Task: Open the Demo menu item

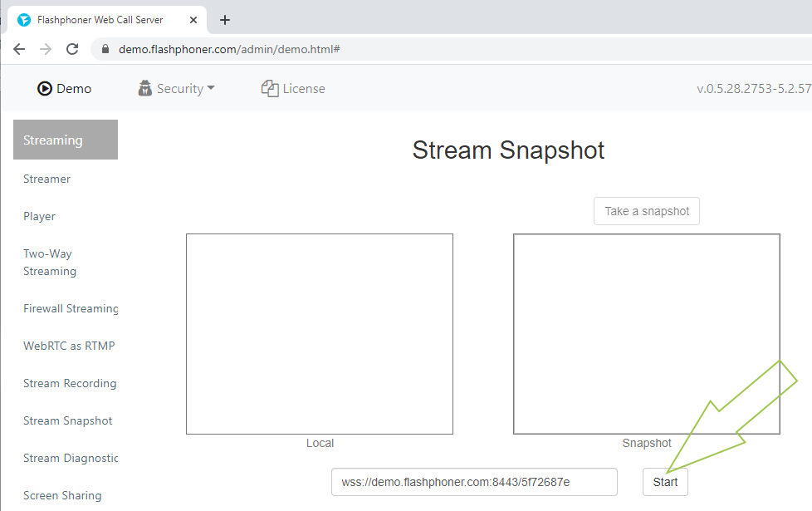Action: [x=64, y=89]
